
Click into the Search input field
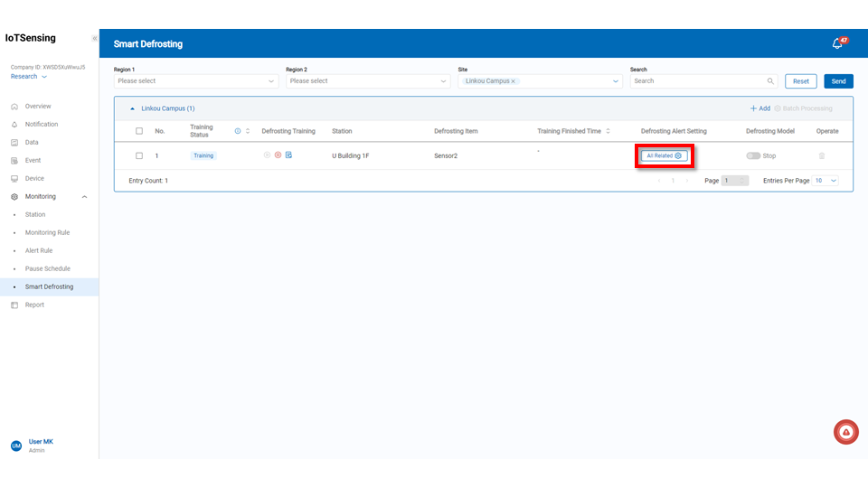coord(696,81)
